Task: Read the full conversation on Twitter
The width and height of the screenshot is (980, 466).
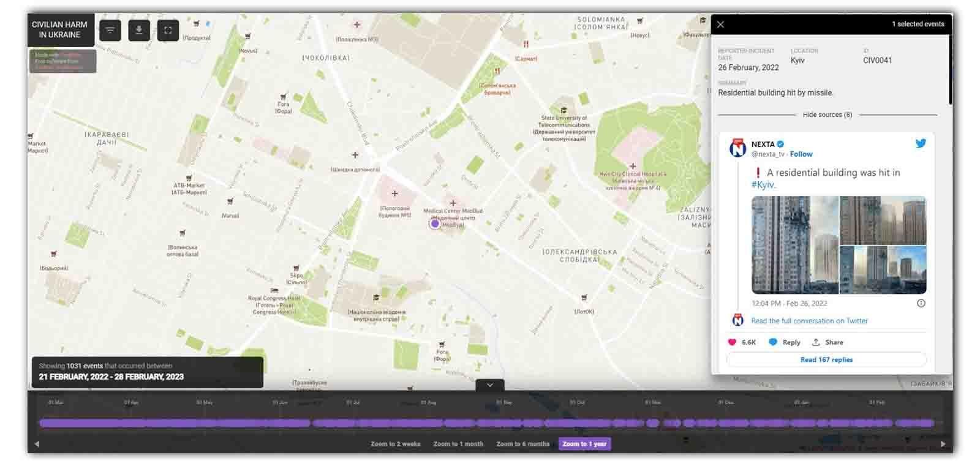Action: click(809, 321)
